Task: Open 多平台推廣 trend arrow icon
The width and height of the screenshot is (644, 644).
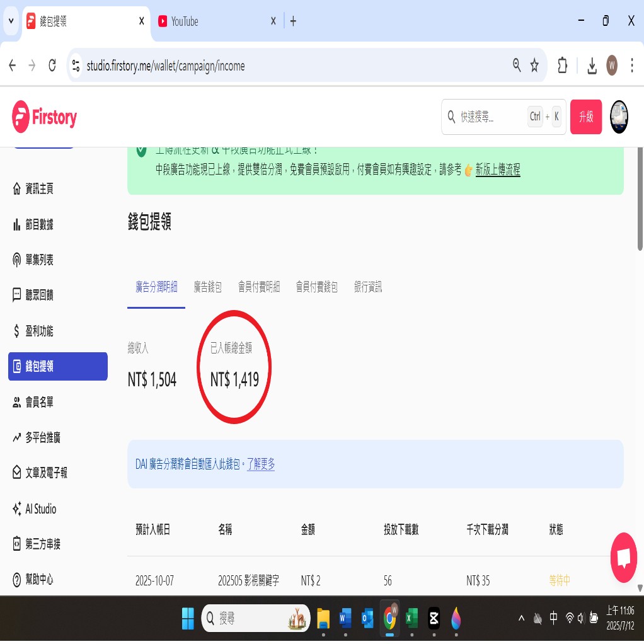Action: pyautogui.click(x=16, y=437)
